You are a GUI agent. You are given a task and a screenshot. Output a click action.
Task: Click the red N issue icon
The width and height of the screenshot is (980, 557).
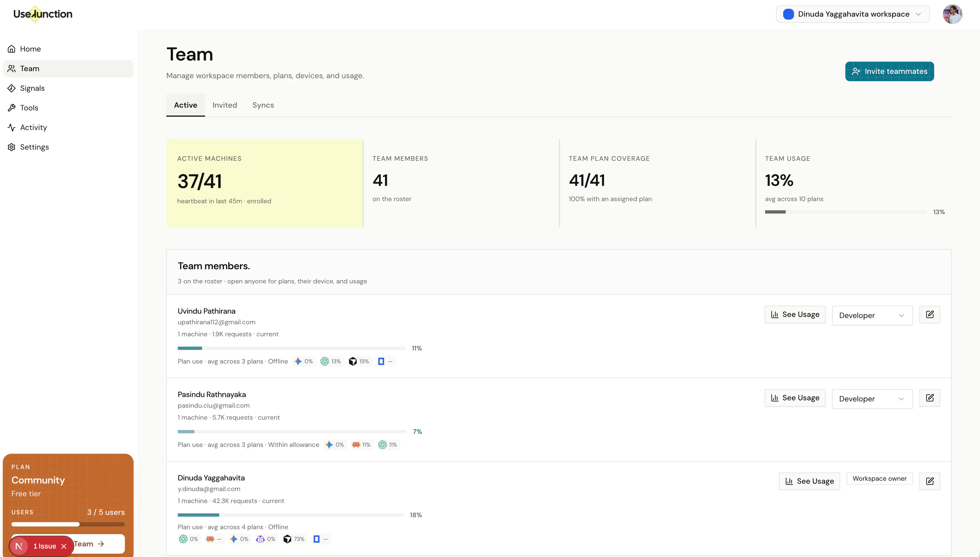click(x=19, y=546)
